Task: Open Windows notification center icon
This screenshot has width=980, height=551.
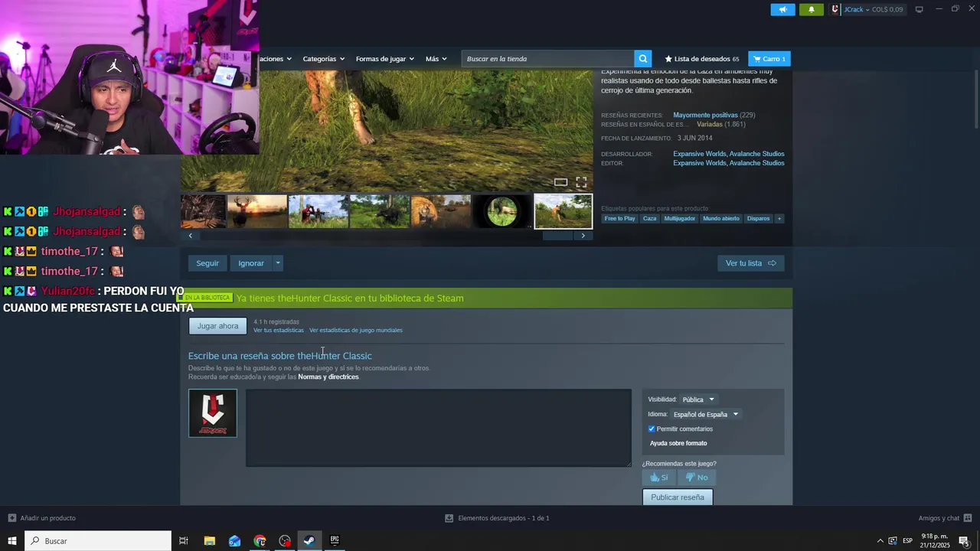Action: [x=964, y=541]
